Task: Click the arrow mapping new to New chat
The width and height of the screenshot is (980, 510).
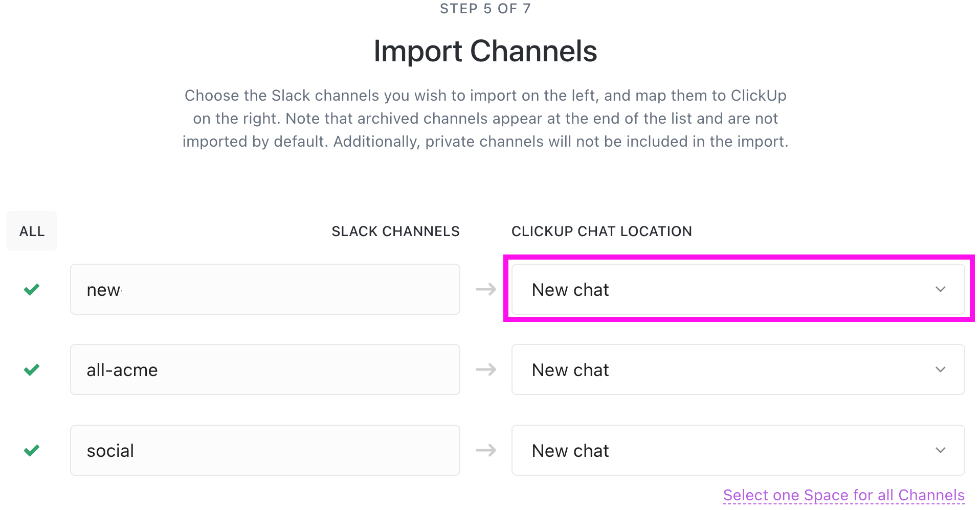Action: coord(485,289)
